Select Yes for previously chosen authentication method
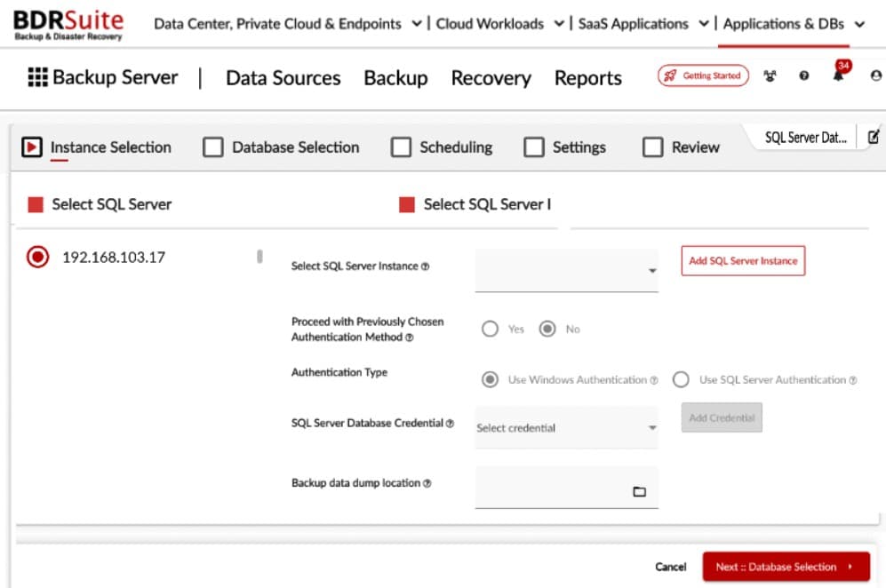886x588 pixels. (x=490, y=329)
